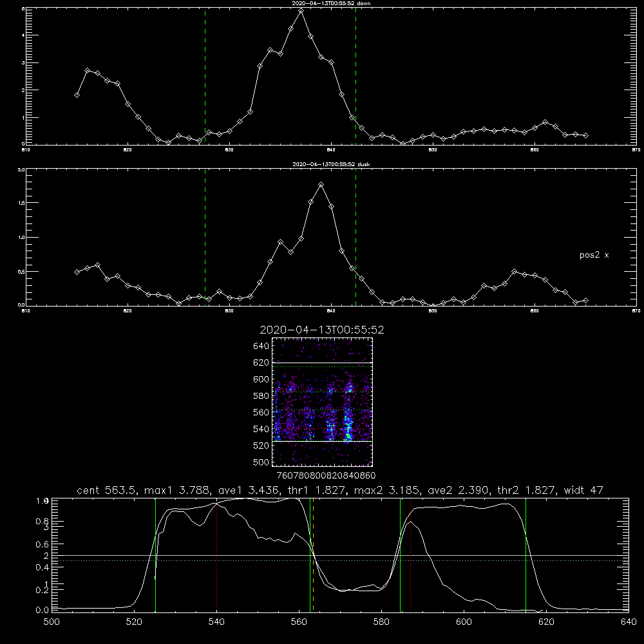Click the image y-axis label 580
This screenshot has width=644, height=644.
pyautogui.click(x=261, y=396)
